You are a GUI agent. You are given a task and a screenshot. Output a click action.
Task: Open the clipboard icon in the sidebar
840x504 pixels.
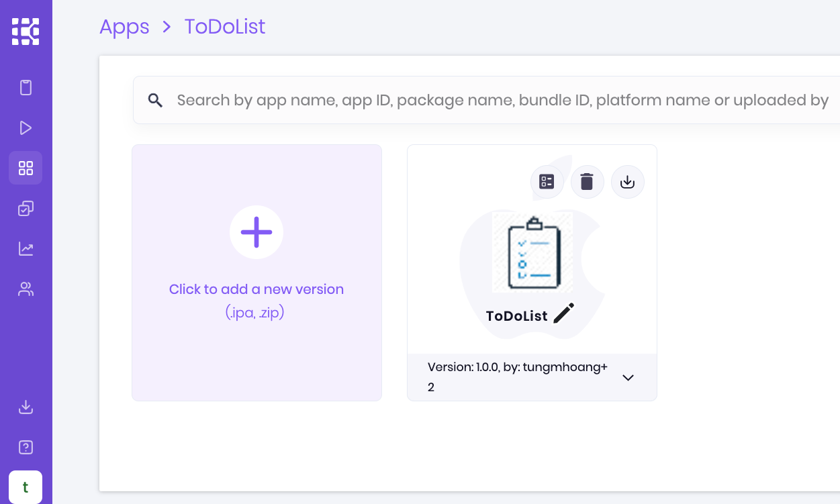tap(26, 88)
